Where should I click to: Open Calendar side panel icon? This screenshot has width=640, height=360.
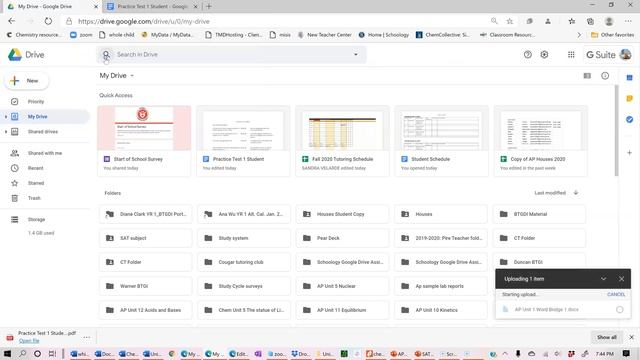629,78
